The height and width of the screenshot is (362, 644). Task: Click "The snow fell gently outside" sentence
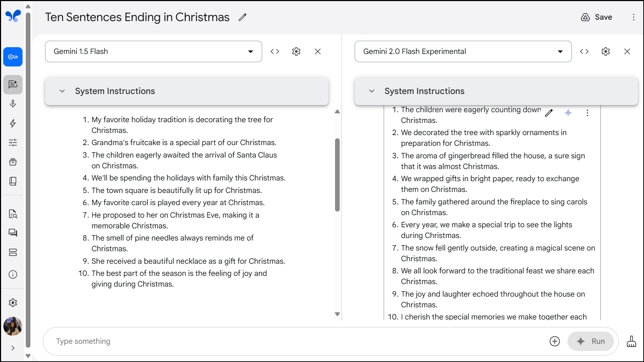pyautogui.click(x=498, y=253)
